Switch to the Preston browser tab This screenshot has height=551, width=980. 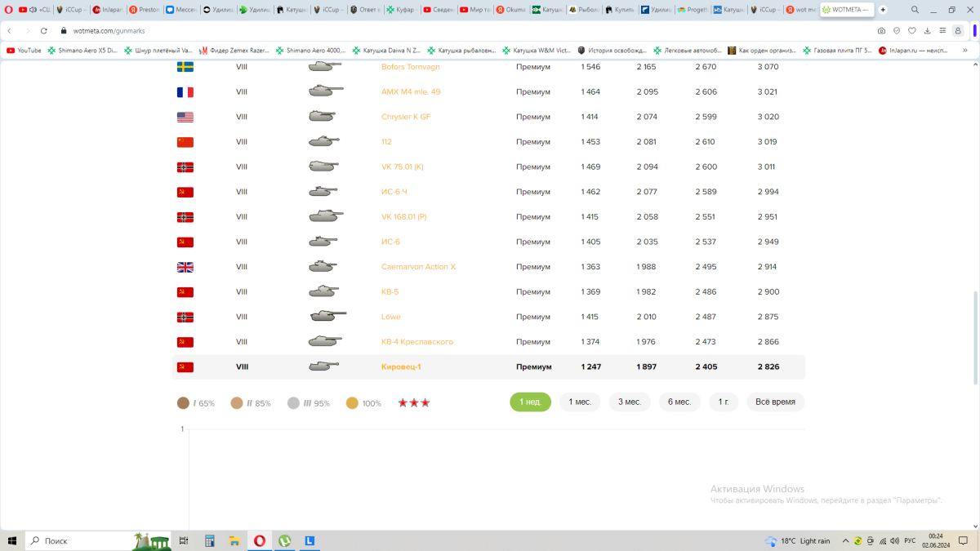[x=144, y=10]
